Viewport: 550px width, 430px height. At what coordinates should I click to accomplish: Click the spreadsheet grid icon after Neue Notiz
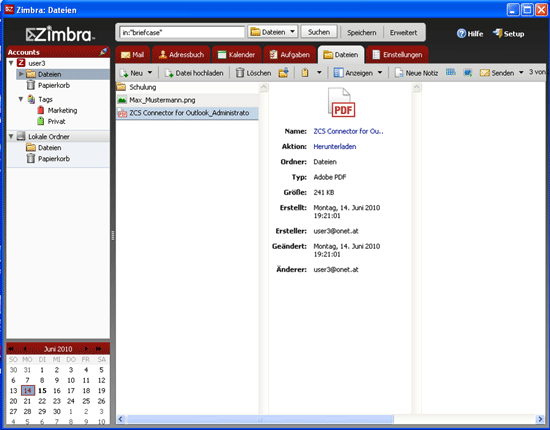(x=451, y=72)
